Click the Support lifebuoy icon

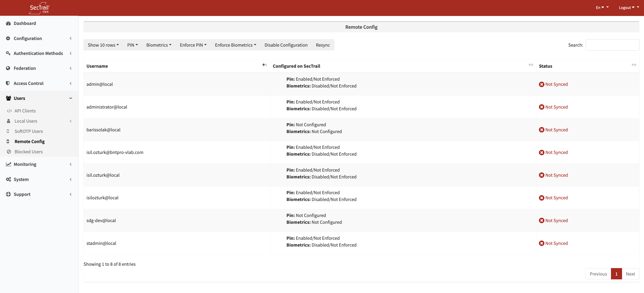8,194
